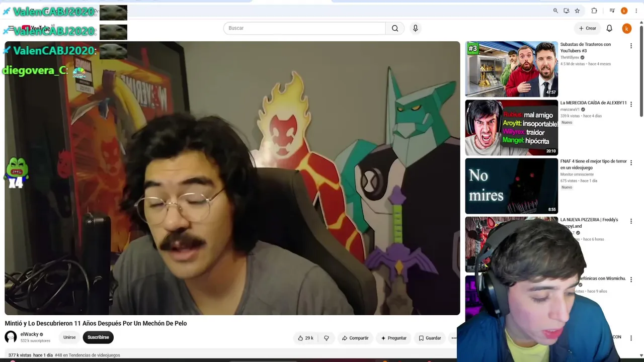Click the Unirse button
This screenshot has width=644, height=362.
[69, 337]
